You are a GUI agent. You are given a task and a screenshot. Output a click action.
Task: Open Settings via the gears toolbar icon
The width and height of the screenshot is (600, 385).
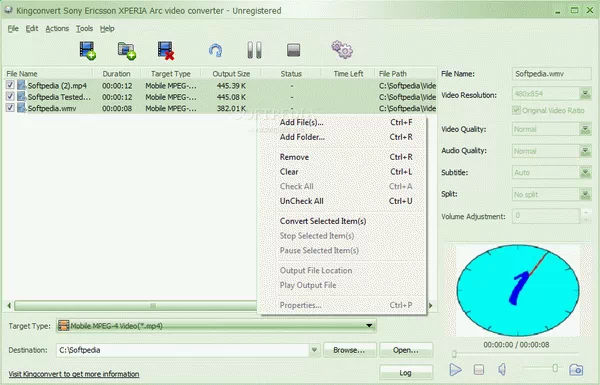(342, 49)
